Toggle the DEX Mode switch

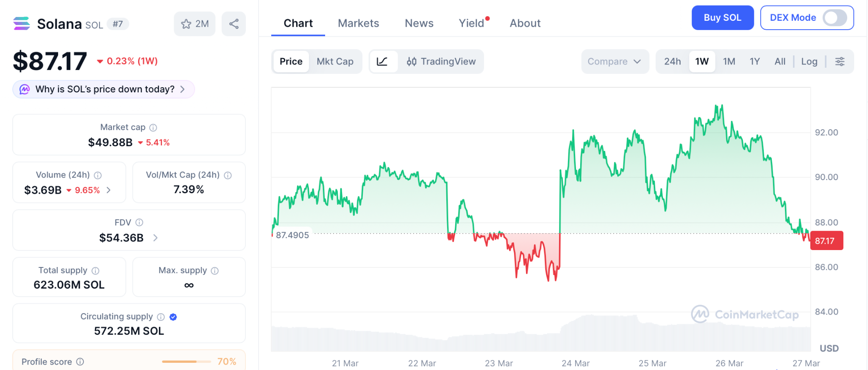click(x=834, y=18)
